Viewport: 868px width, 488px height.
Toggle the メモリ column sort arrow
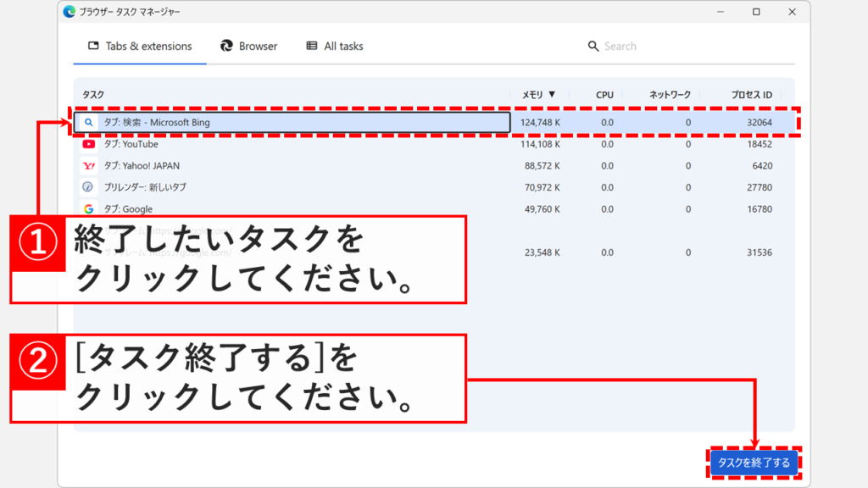coord(553,96)
